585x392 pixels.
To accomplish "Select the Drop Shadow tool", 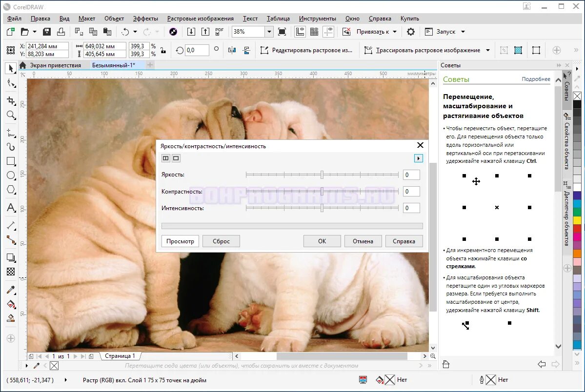I will point(11,257).
